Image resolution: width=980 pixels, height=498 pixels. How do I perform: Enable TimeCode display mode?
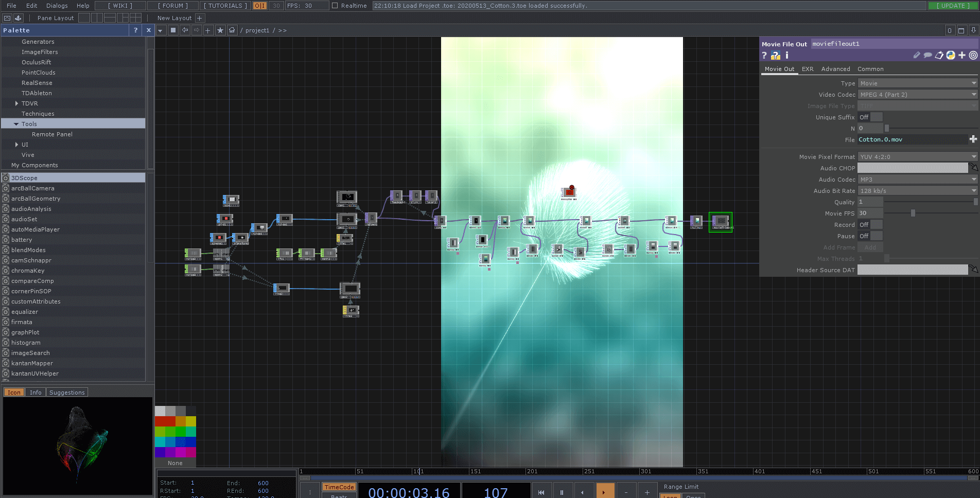[339, 487]
